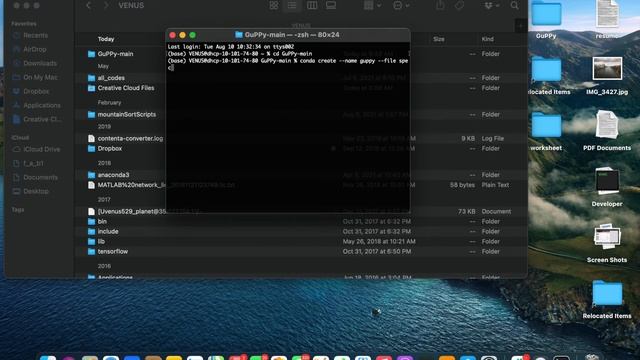Select the lib folder row
The width and height of the screenshot is (640, 360).
300,242
